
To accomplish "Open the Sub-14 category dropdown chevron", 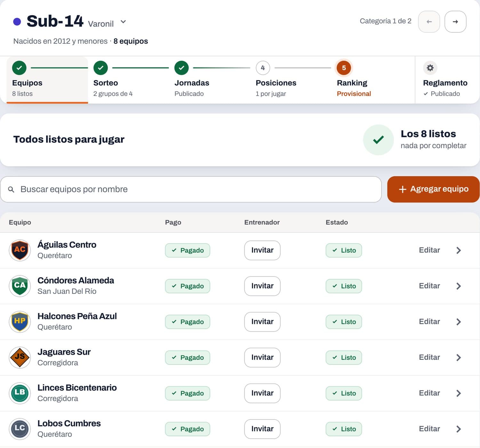I will point(123,22).
